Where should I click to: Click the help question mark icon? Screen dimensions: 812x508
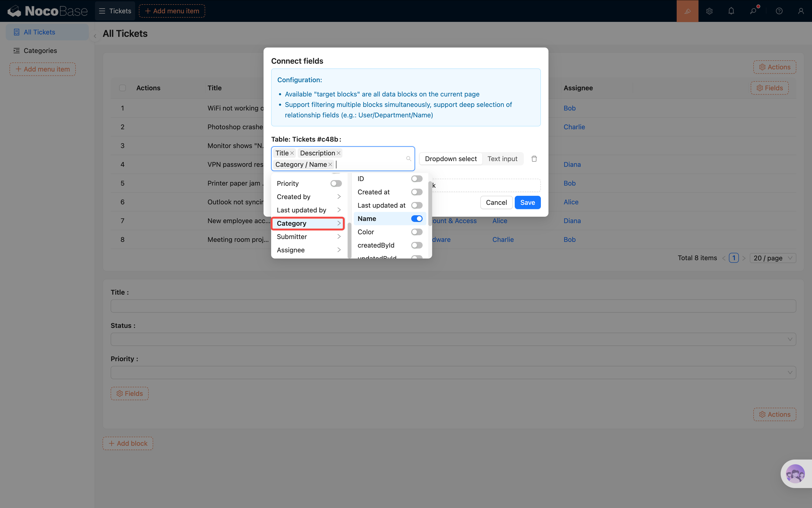(779, 11)
